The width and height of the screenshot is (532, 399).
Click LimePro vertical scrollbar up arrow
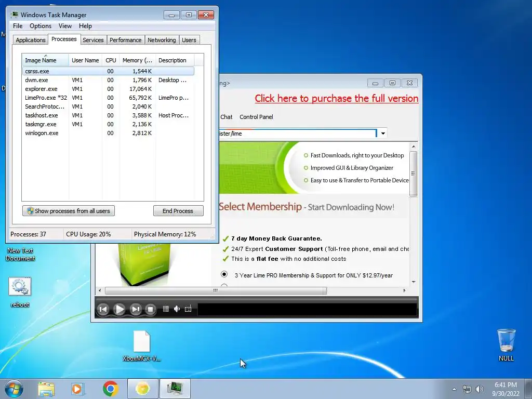click(413, 147)
